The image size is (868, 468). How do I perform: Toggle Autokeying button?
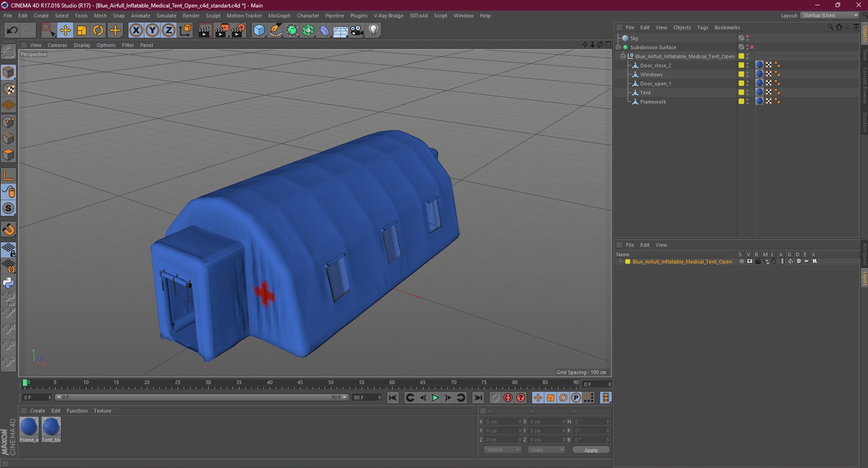click(x=508, y=398)
